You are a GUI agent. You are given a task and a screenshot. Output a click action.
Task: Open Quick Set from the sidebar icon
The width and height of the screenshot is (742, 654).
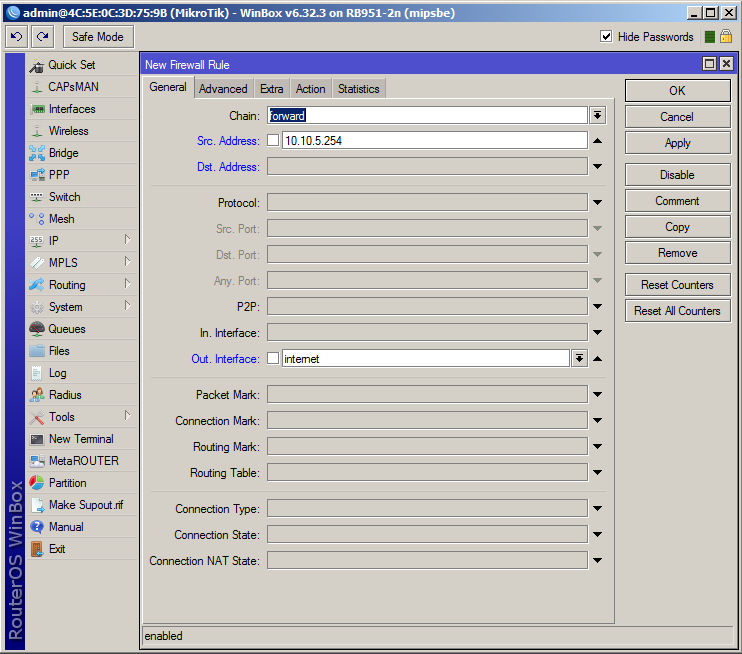(x=36, y=65)
